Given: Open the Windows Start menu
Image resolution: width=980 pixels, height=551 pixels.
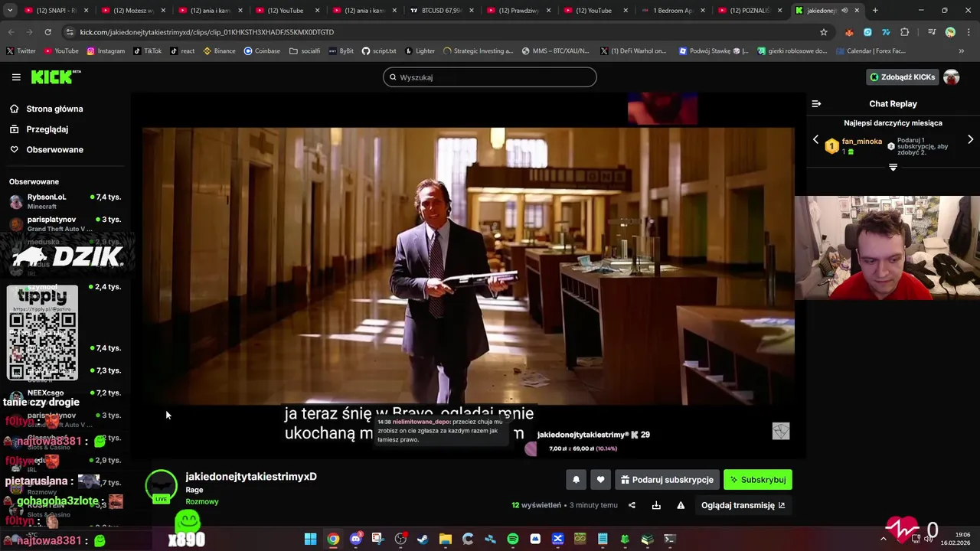Looking at the screenshot, I should pos(310,539).
